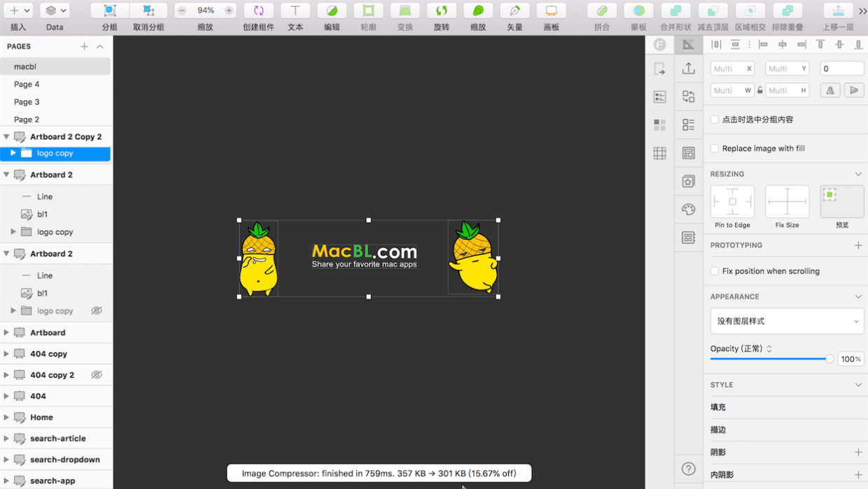Select the search-app artboard layer
This screenshot has width=868, height=489.
tap(56, 481)
